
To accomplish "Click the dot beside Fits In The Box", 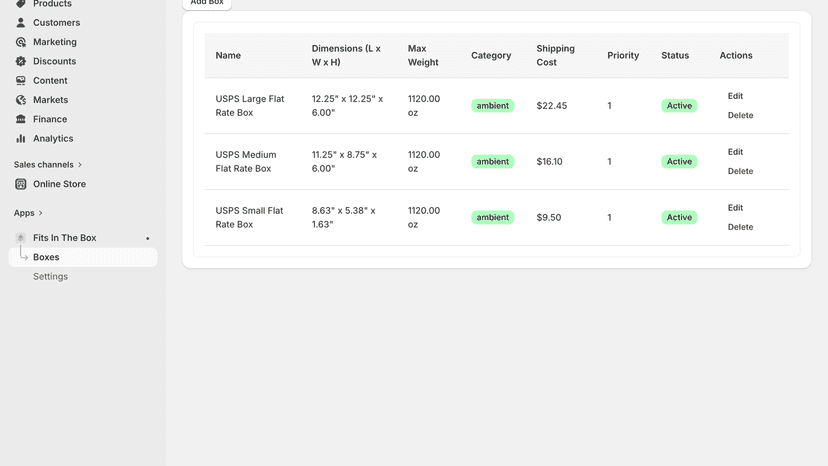I will click(148, 238).
